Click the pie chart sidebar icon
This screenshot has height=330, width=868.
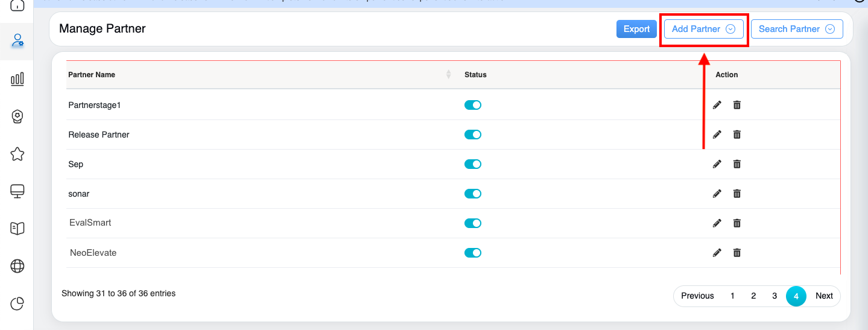(x=17, y=303)
